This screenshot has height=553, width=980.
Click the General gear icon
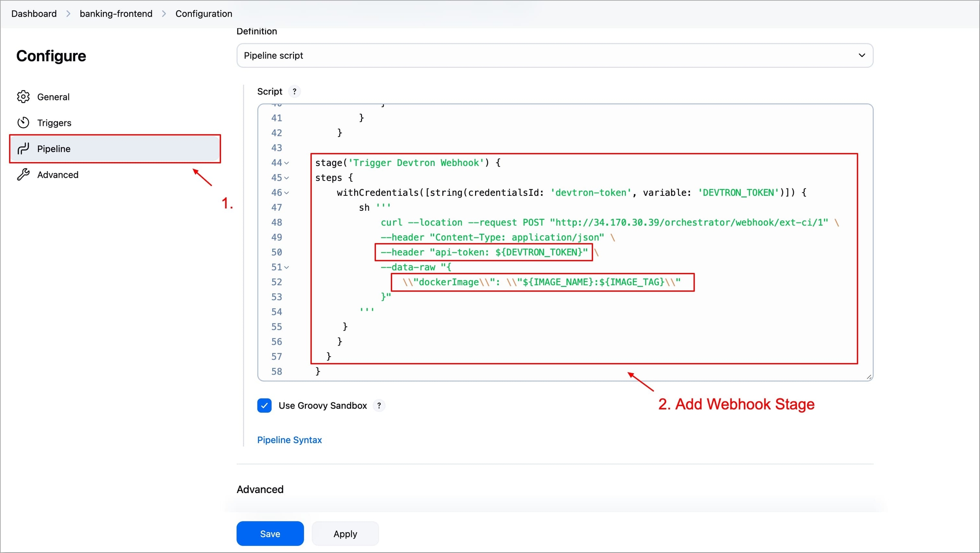click(23, 97)
